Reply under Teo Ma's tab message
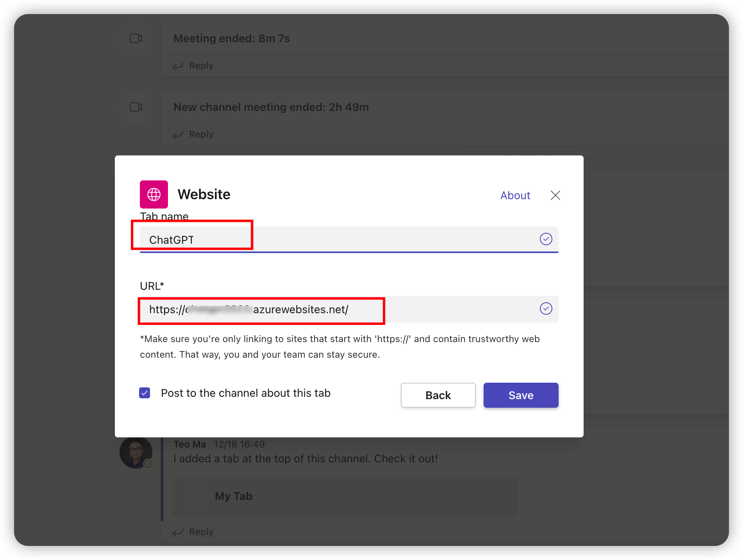The height and width of the screenshot is (560, 743). pos(193,532)
